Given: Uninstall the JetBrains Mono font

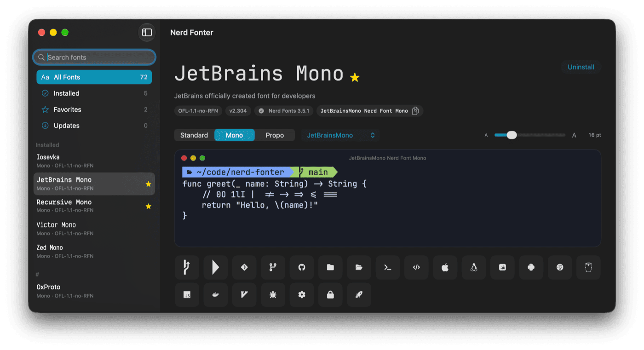Looking at the screenshot, I should click(581, 67).
